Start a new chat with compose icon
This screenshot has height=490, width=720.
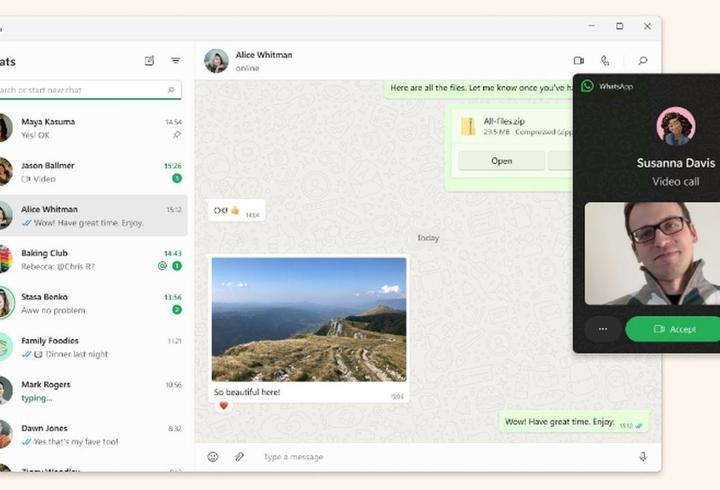[149, 61]
